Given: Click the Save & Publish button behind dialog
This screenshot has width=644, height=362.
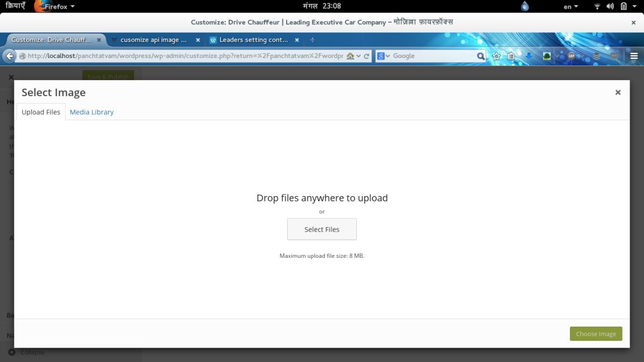Looking at the screenshot, I should [108, 76].
